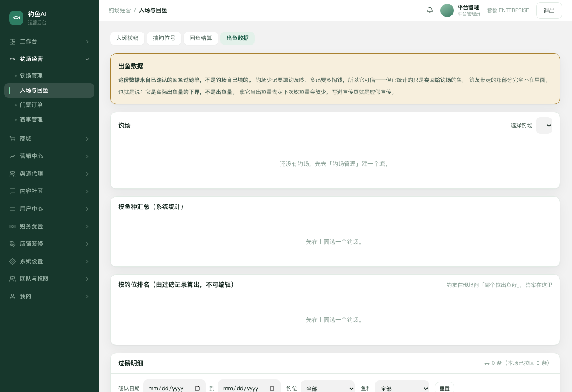Switch to the 入场核销 tab
The height and width of the screenshot is (392, 572).
127,38
